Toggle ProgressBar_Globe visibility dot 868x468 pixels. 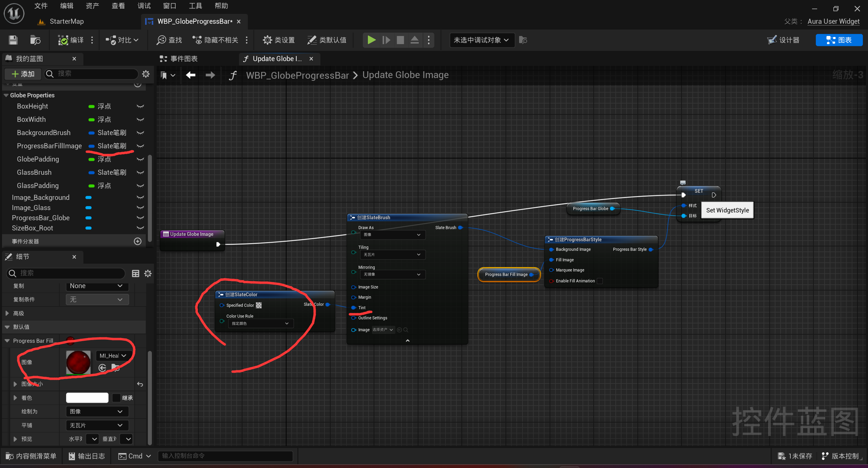point(141,218)
